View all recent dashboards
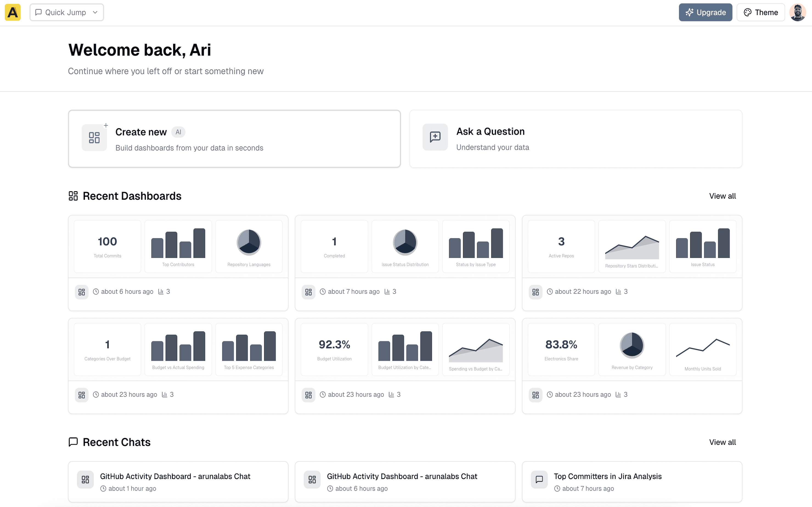Image resolution: width=812 pixels, height=507 pixels. (x=722, y=196)
